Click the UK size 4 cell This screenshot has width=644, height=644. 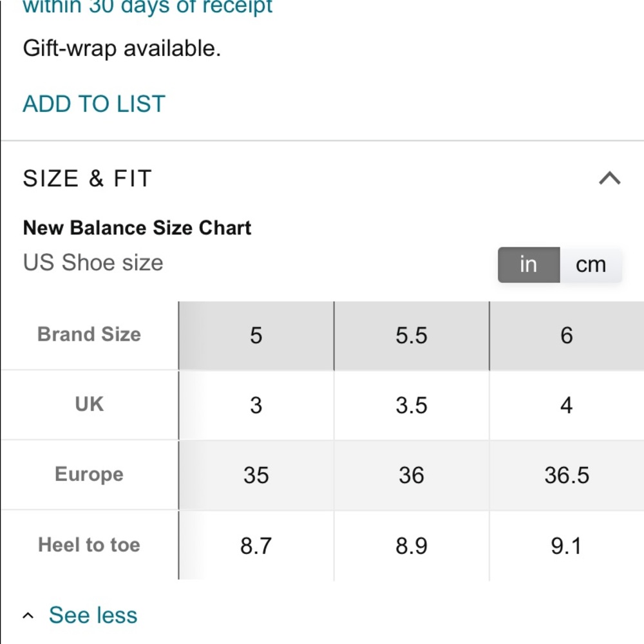(x=567, y=405)
